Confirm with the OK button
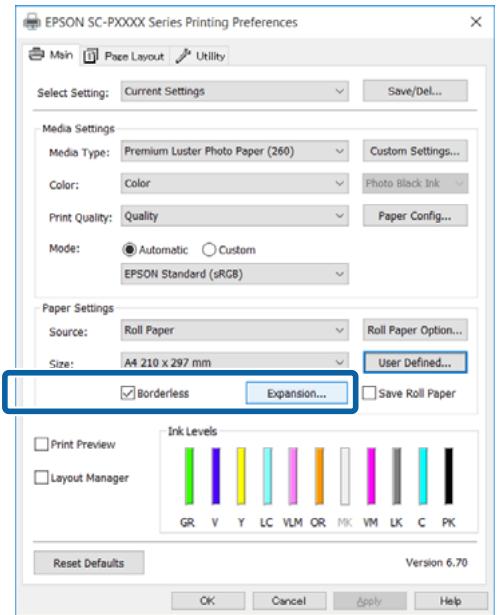Viewport: 498px width, 615px height. click(208, 601)
